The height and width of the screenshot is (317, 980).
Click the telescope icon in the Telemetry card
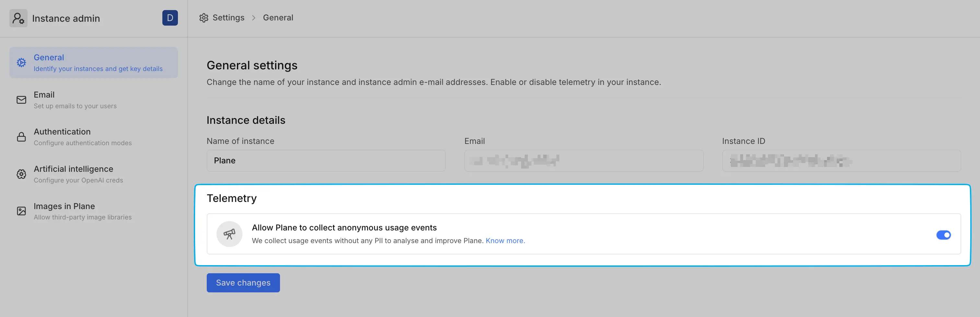(229, 234)
